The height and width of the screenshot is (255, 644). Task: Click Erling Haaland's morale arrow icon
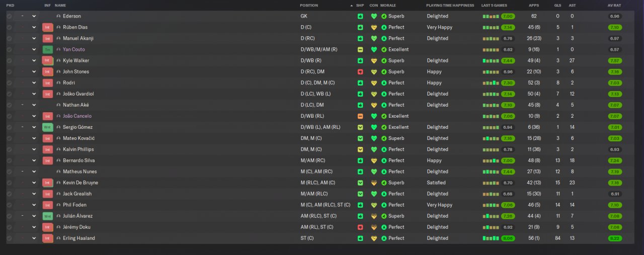384,238
